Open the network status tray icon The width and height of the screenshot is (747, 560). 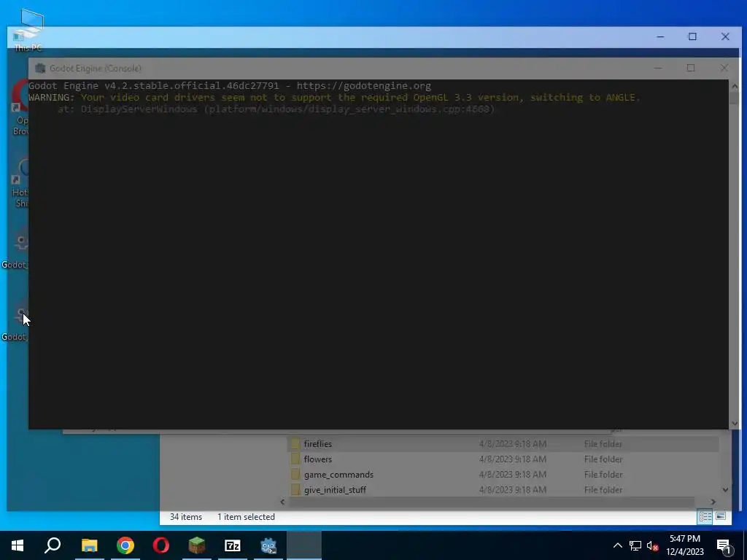coord(635,545)
